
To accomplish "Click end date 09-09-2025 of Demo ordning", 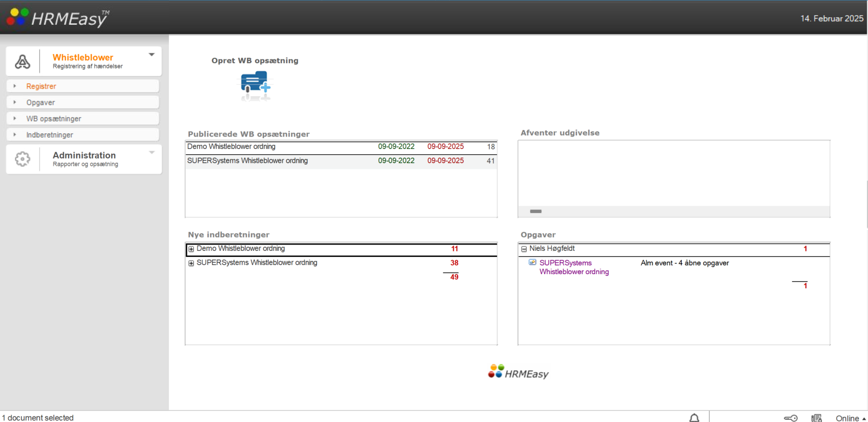I will click(x=445, y=146).
